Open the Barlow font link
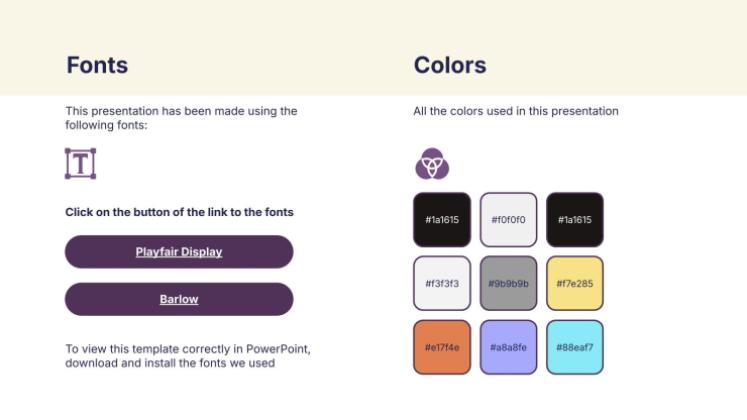The image size is (747, 420). (179, 299)
